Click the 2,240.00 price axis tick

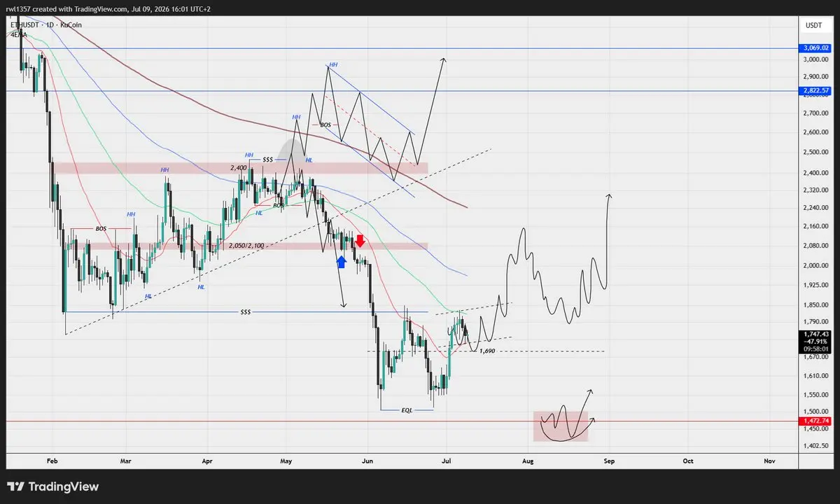click(816, 208)
